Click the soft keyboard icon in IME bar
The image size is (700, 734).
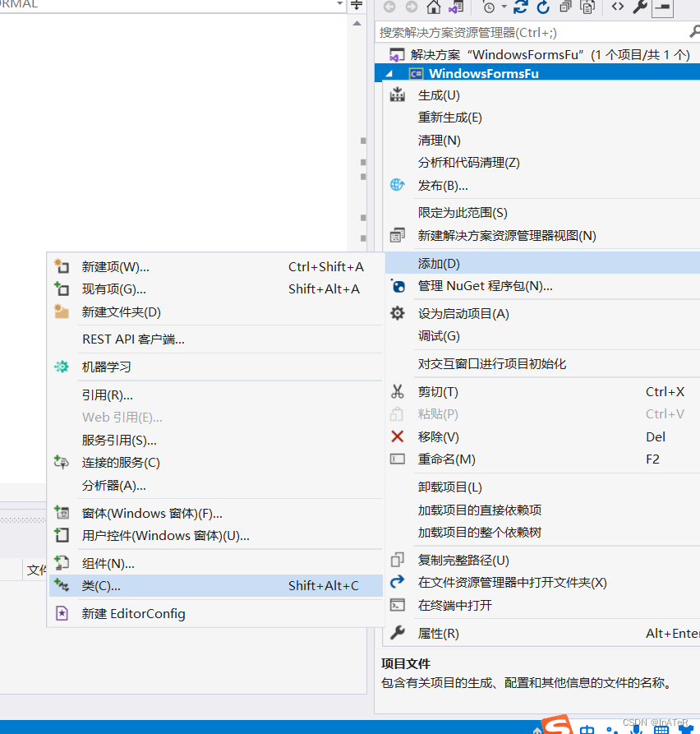pyautogui.click(x=661, y=729)
